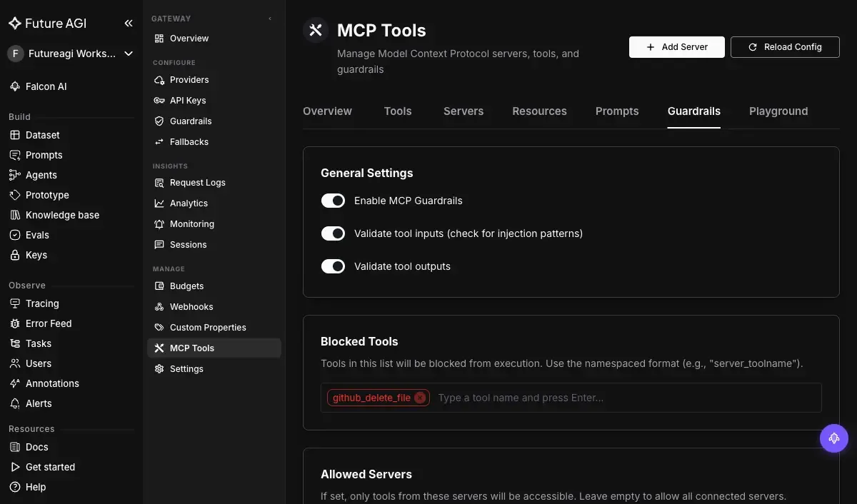This screenshot has width=857, height=504.
Task: Click the Prompts icon in left sidebar
Action: [15, 155]
